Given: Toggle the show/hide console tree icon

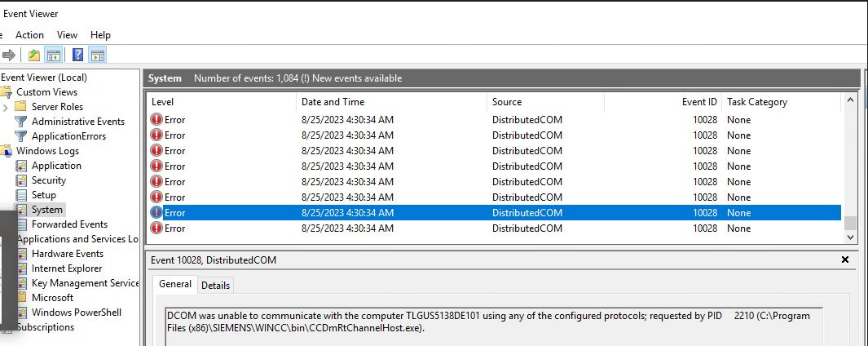Looking at the screenshot, I should coord(54,55).
